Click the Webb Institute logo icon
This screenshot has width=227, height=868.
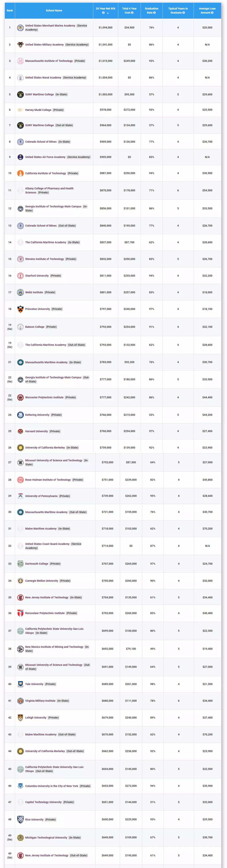(21, 292)
